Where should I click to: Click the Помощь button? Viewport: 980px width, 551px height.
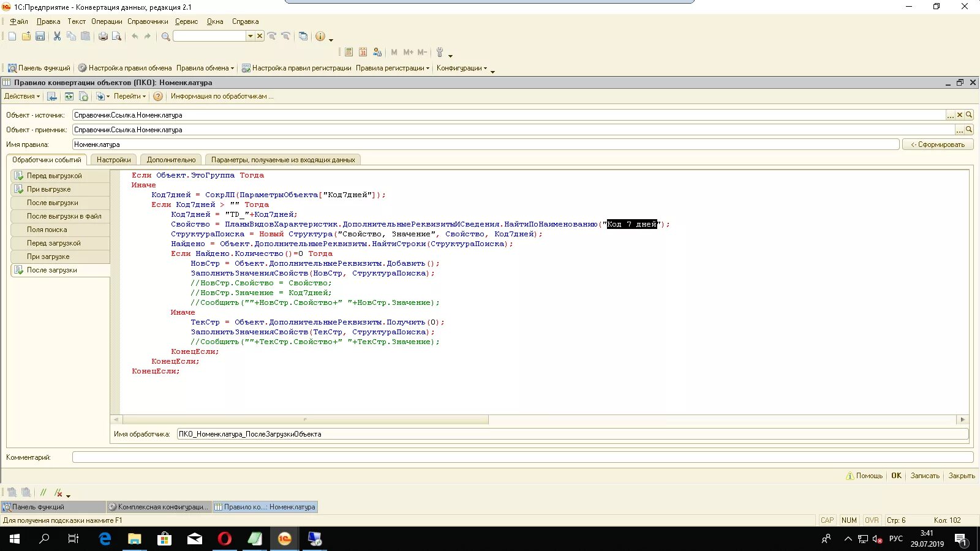click(864, 476)
